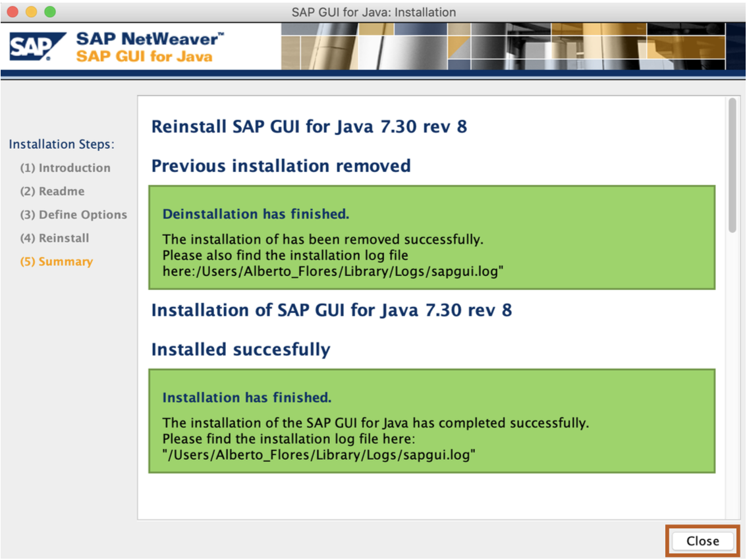Click the 'Previous installation removed' heading
The image size is (747, 560).
pyautogui.click(x=281, y=165)
